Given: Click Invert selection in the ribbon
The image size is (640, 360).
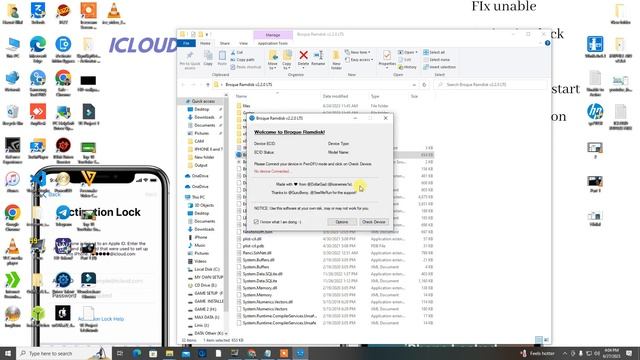Looking at the screenshot, I should point(439,67).
